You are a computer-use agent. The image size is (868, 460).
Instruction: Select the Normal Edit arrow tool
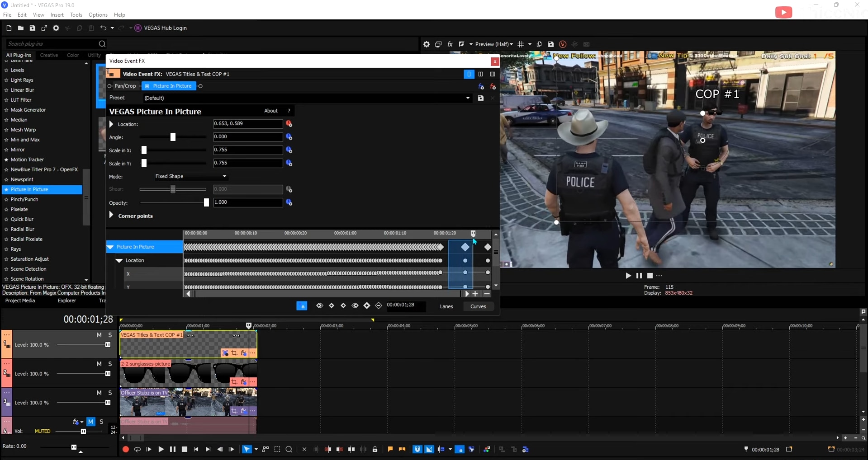pos(247,449)
